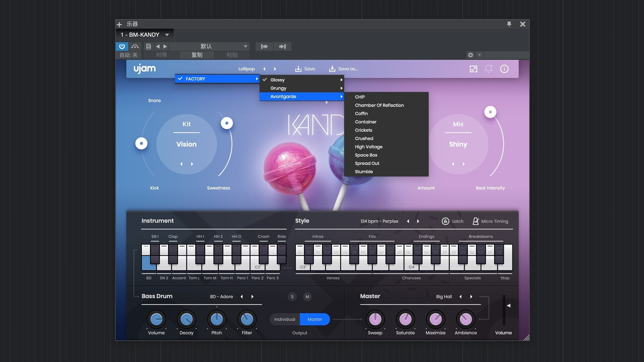Select previous Style arrow
The width and height of the screenshot is (644, 362).
tap(408, 221)
